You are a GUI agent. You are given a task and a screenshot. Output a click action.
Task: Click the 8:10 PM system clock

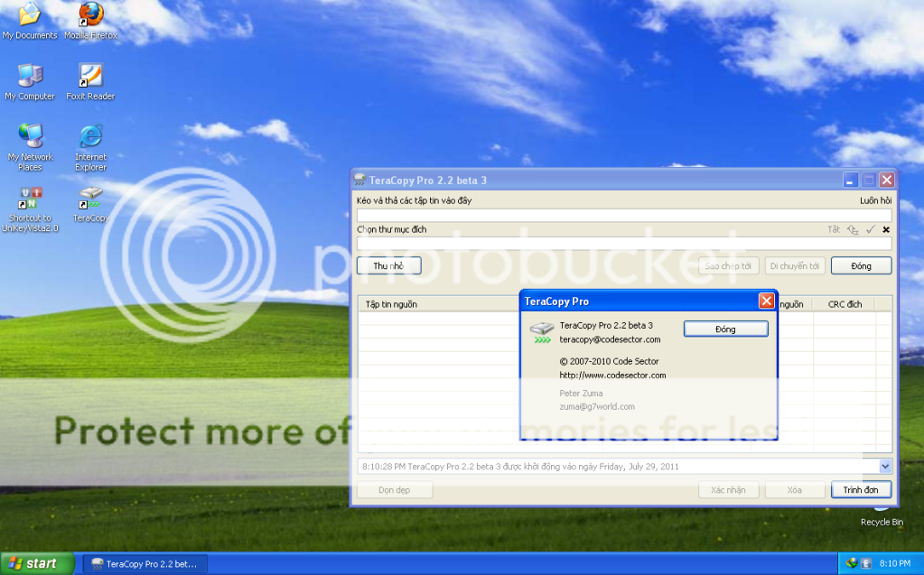(x=895, y=563)
